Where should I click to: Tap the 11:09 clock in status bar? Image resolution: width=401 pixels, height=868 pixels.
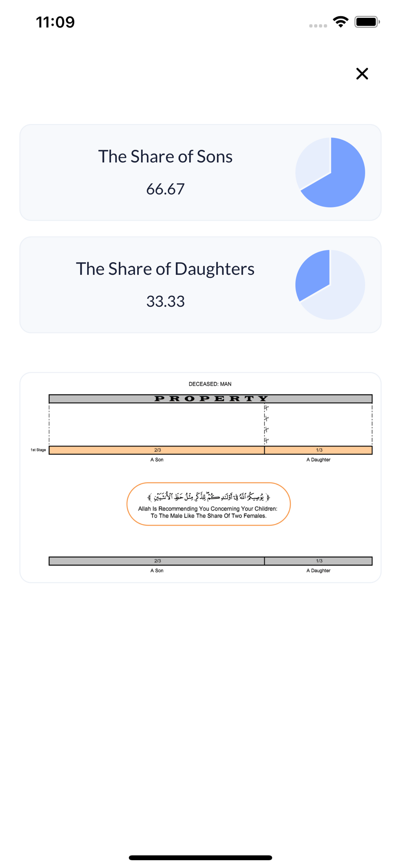coord(55,22)
